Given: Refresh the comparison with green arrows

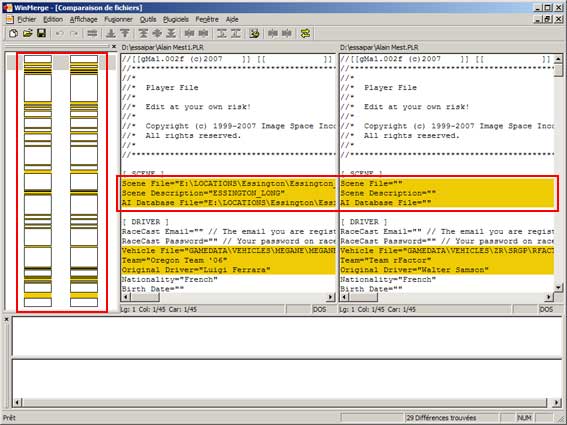Looking at the screenshot, I should point(305,34).
